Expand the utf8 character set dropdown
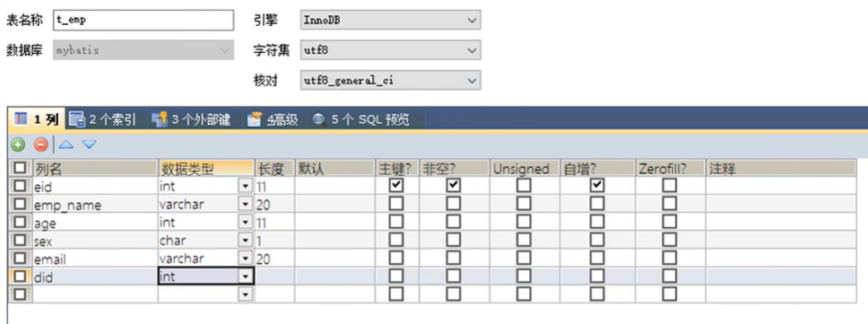The image size is (868, 324). tap(390, 50)
